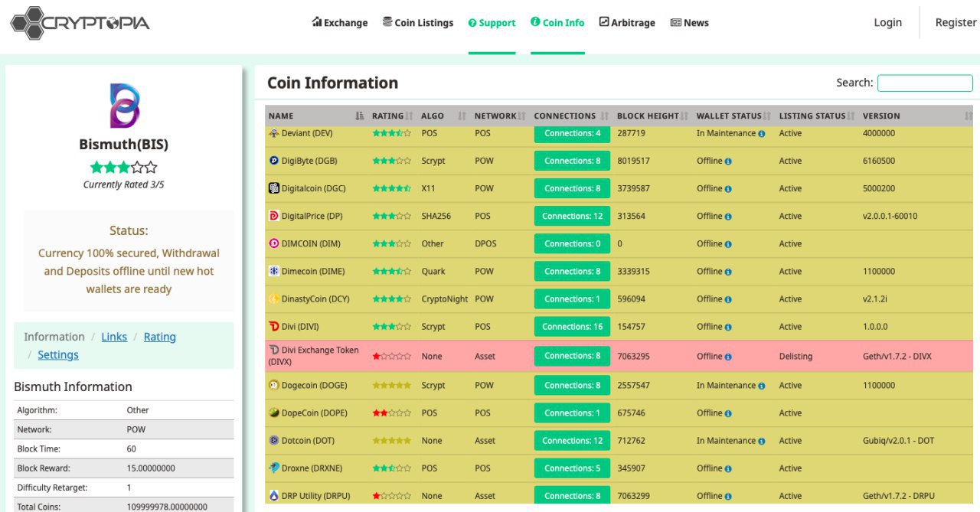Click CryptoNight algorithm cell
This screenshot has width=980, height=512.
point(444,298)
